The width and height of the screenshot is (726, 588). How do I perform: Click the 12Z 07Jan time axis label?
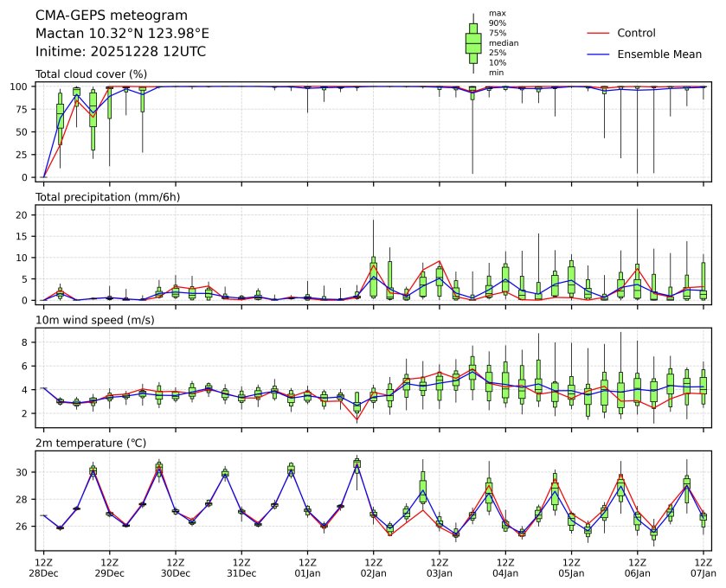703,566
